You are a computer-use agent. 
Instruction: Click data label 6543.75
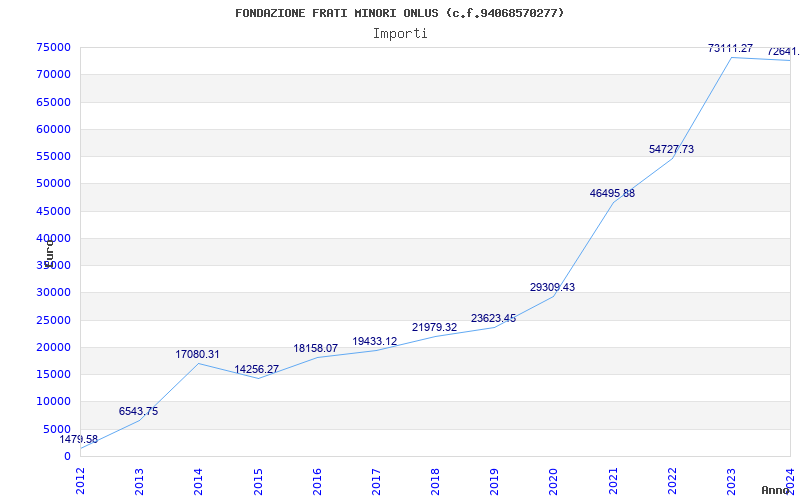[138, 411]
